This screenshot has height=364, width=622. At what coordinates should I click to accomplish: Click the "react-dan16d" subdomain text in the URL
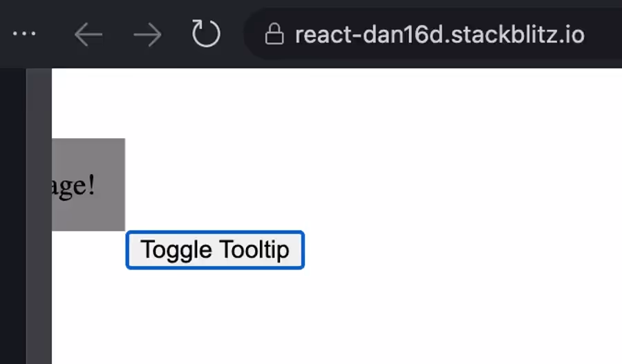[x=370, y=35]
